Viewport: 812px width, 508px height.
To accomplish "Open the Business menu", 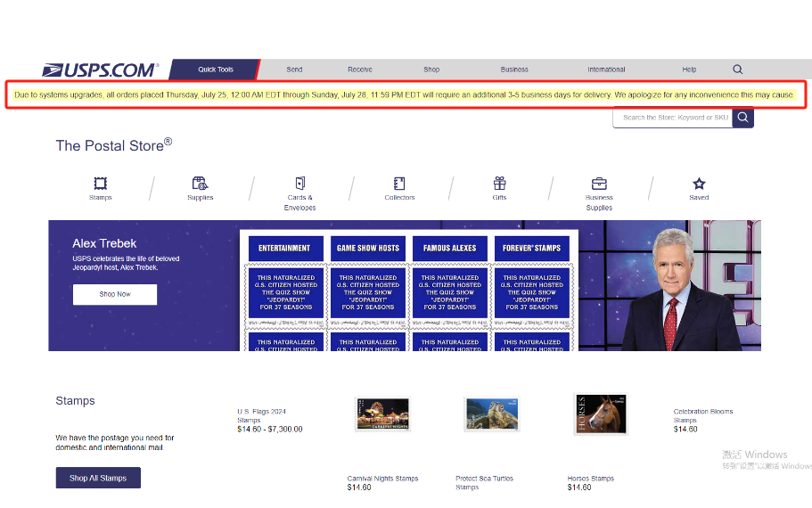I will point(514,70).
